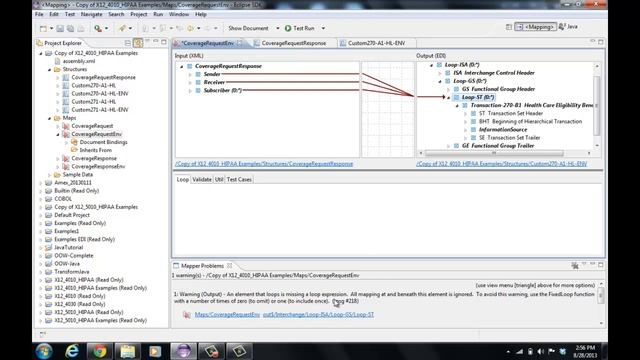
Task: Click the Save toolbar icon
Action: [x=60, y=28]
